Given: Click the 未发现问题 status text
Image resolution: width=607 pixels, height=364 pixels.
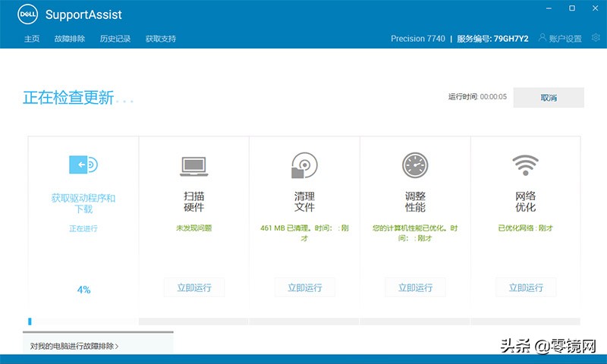Looking at the screenshot, I should 194,228.
